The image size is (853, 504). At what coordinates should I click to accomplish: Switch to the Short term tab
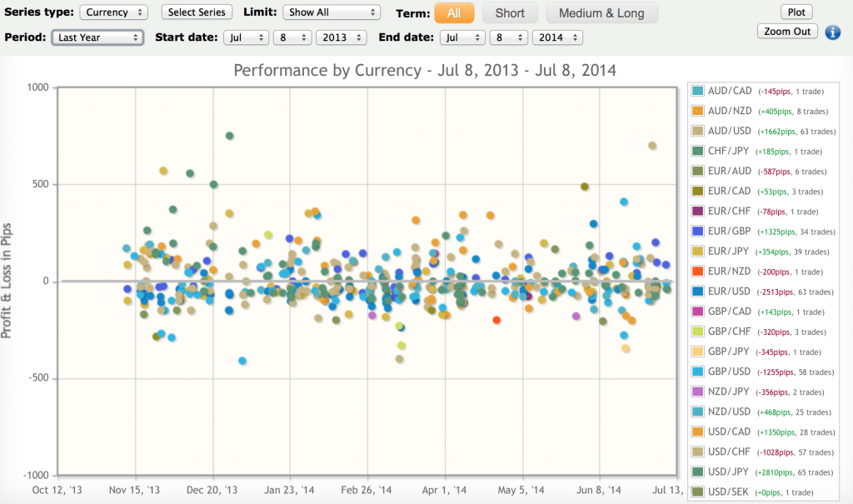click(x=510, y=13)
